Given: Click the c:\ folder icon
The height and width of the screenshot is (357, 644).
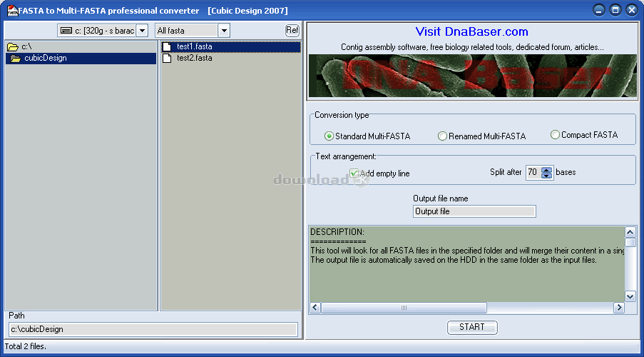Looking at the screenshot, I should click(13, 46).
